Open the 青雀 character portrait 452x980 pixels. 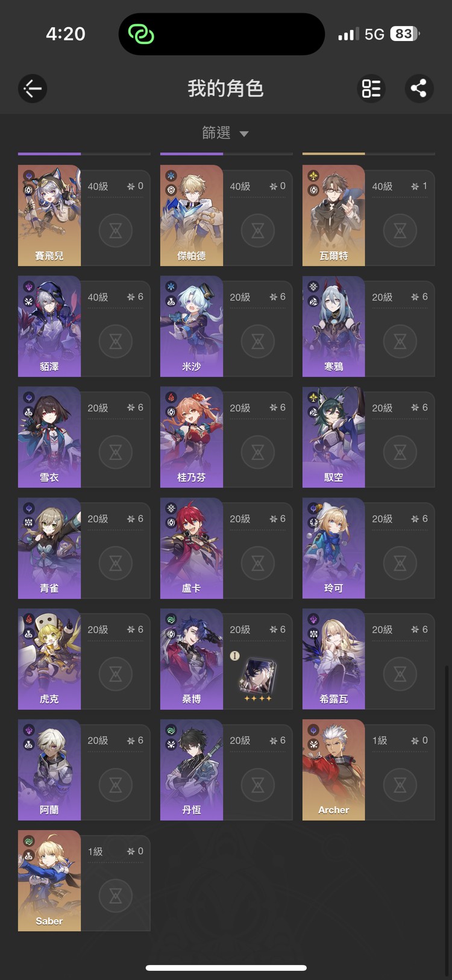[x=49, y=548]
